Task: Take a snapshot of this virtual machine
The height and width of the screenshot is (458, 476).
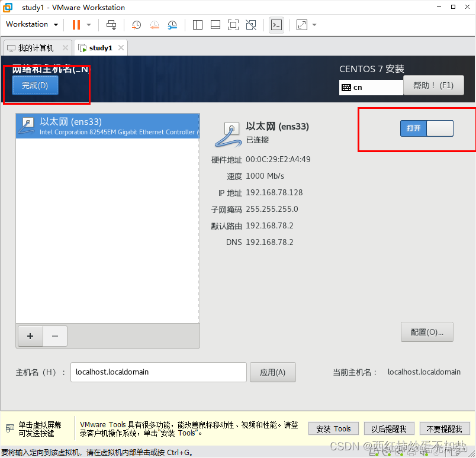Action: (x=136, y=25)
